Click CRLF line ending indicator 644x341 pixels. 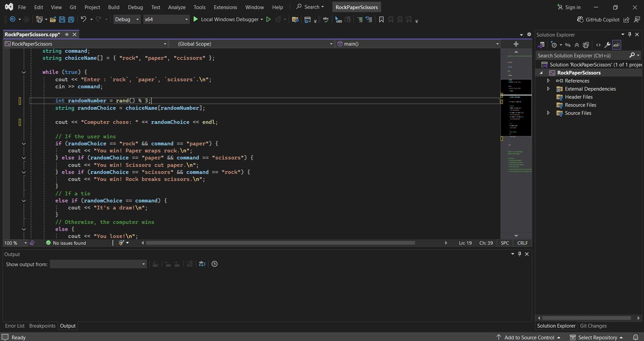(522, 243)
